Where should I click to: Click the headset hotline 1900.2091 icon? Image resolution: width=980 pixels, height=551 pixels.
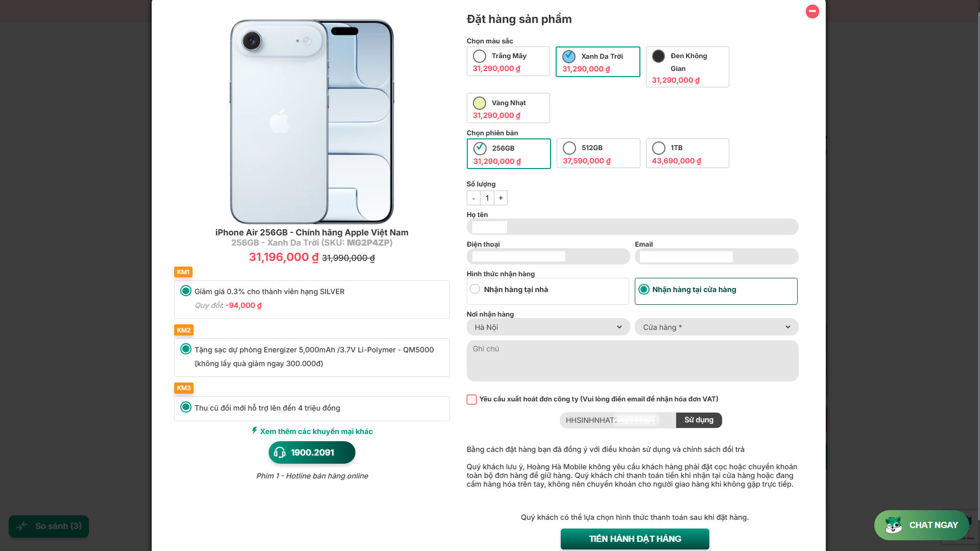pos(280,452)
